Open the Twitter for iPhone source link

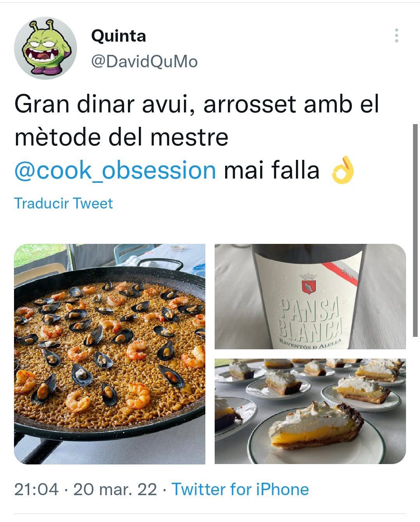coord(240,489)
